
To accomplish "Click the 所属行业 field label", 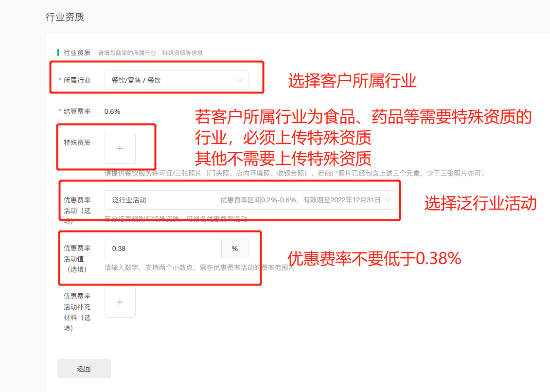I will coord(77,80).
